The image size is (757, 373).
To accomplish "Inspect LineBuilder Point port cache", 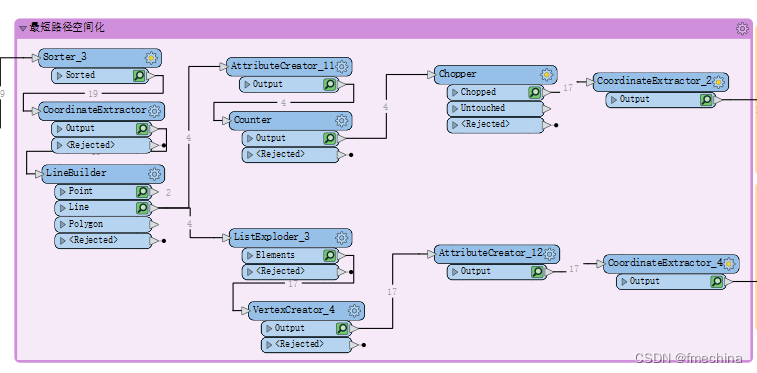I will pos(142,192).
